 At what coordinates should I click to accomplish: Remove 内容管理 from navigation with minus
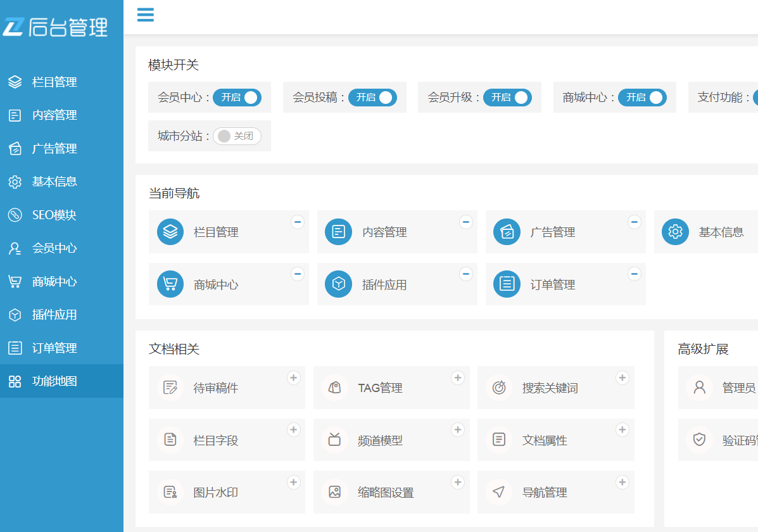click(x=465, y=222)
